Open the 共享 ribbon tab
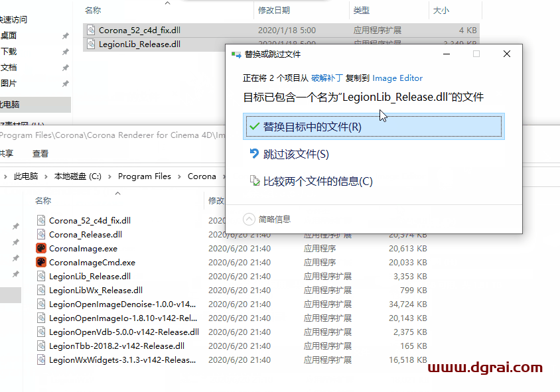This screenshot has height=392, width=560. [5, 153]
